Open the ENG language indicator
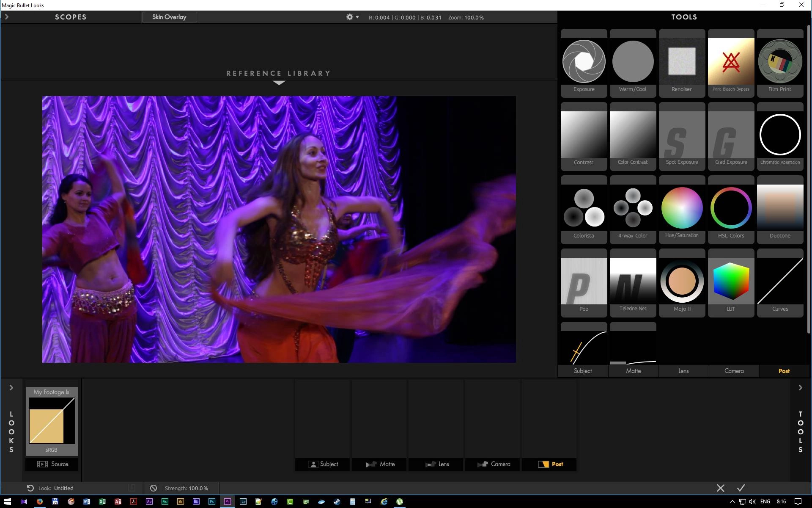The height and width of the screenshot is (508, 812). [x=765, y=502]
